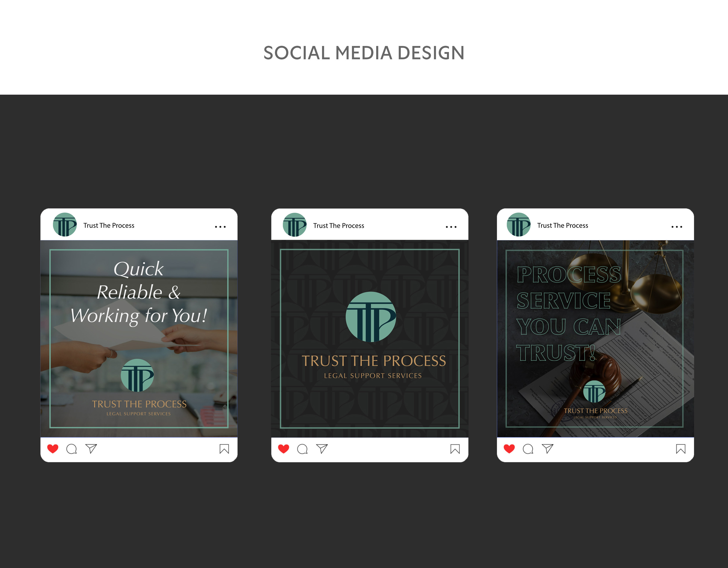Click first post's Trust The Process username
This screenshot has width=728, height=568.
(109, 226)
